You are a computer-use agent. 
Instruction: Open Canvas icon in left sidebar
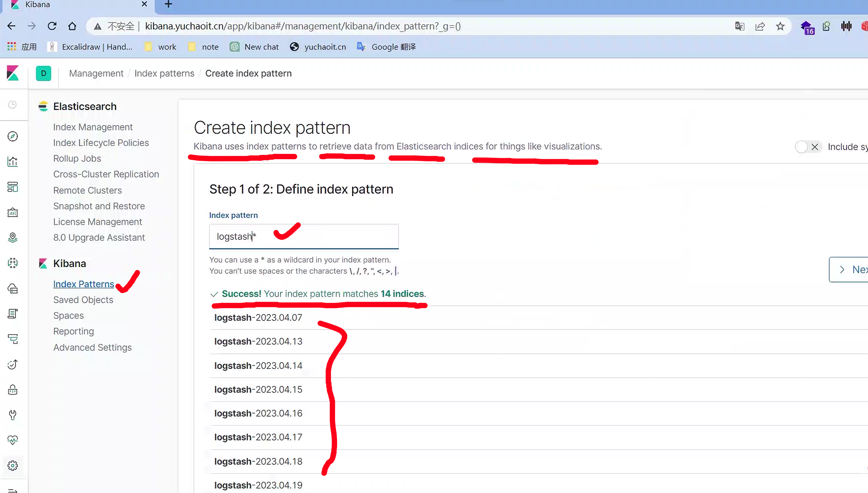(x=12, y=212)
